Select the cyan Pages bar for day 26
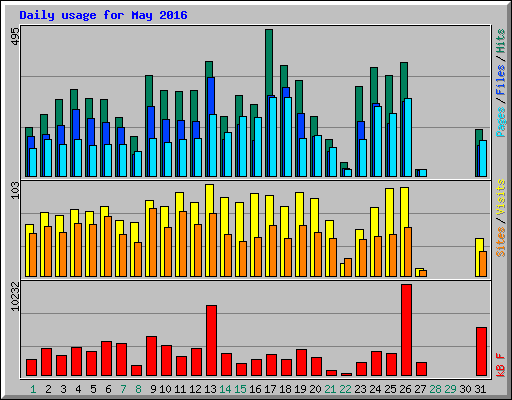The height and width of the screenshot is (400, 512). 408,137
